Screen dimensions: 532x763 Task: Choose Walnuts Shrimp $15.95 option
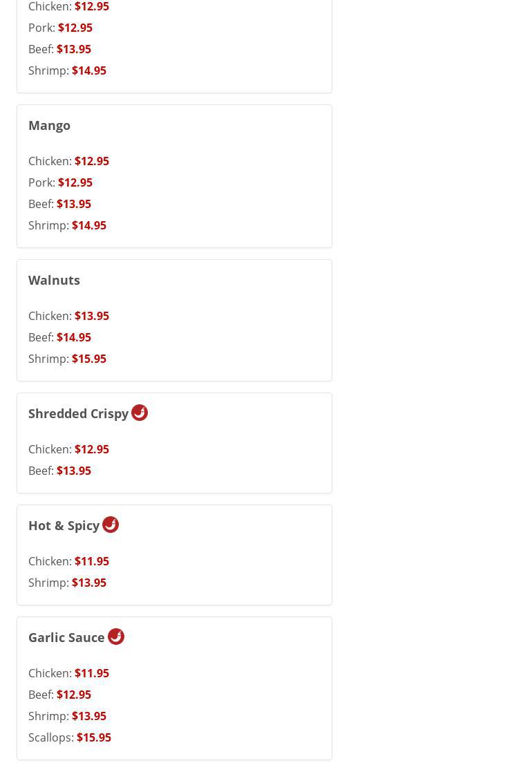(x=88, y=359)
